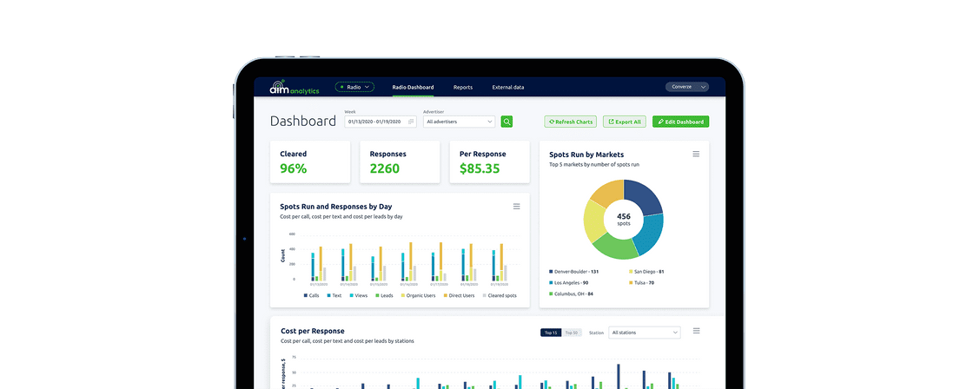The height and width of the screenshot is (389, 980).
Task: Toggle the Leads legend entry
Action: pos(384,295)
